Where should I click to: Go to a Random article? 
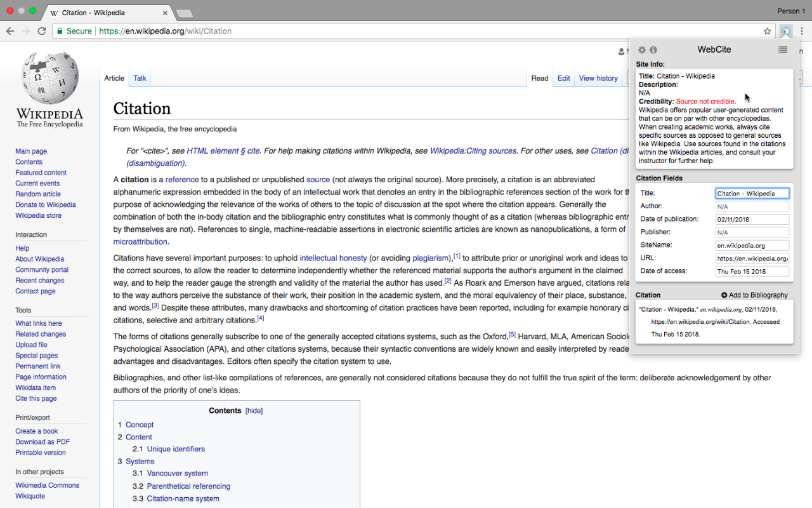coord(38,194)
